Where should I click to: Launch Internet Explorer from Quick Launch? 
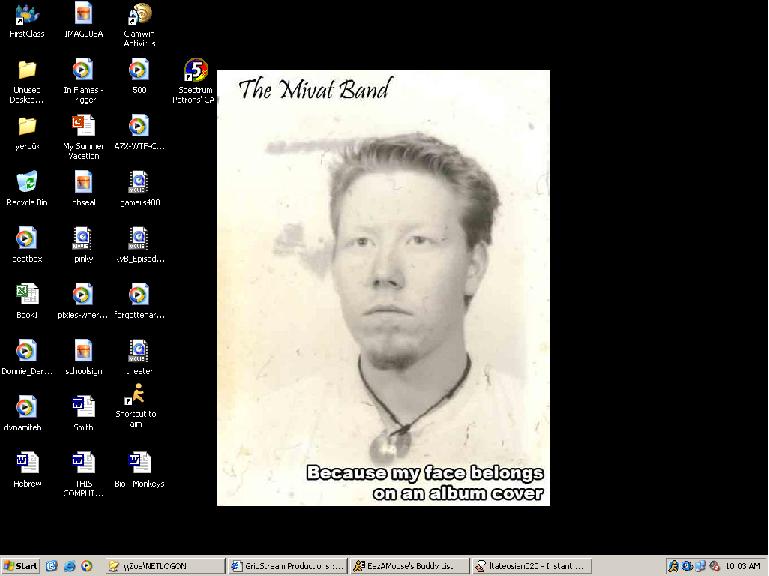69,566
